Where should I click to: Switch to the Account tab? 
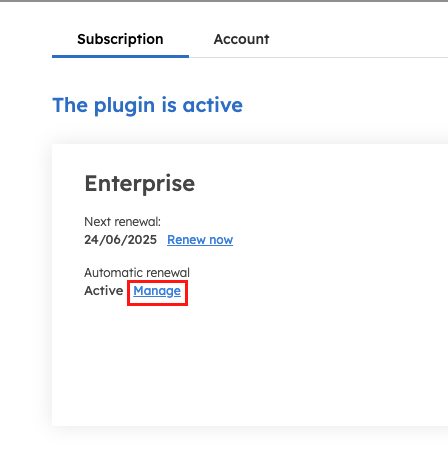point(241,39)
